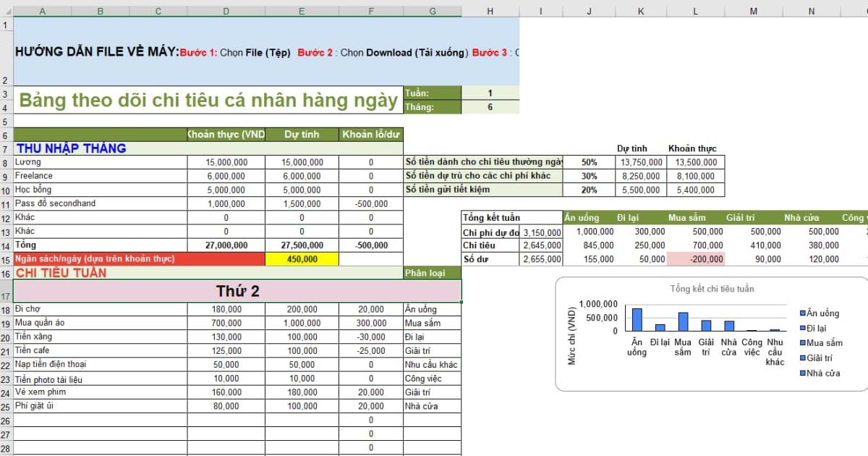
Task: Click the cell showing week number 1
Action: tap(490, 92)
